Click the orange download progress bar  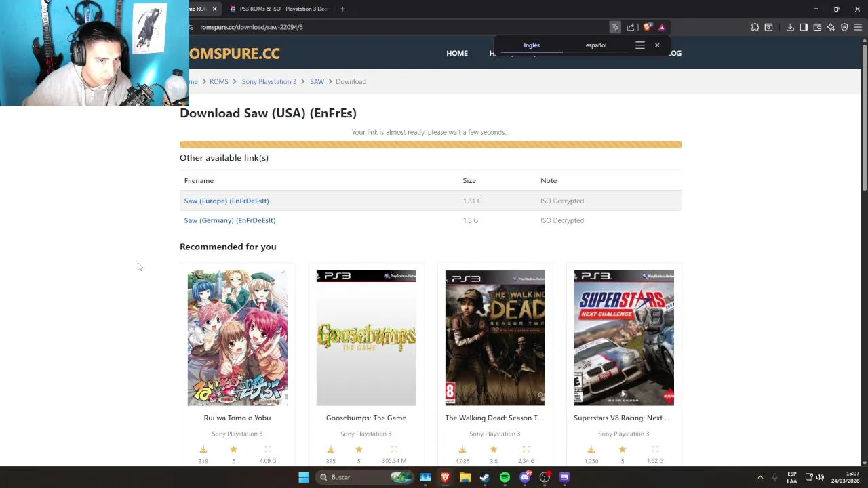pyautogui.click(x=431, y=144)
